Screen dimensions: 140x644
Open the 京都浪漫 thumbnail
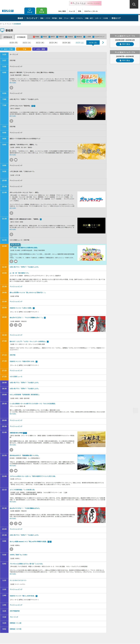point(91,439)
